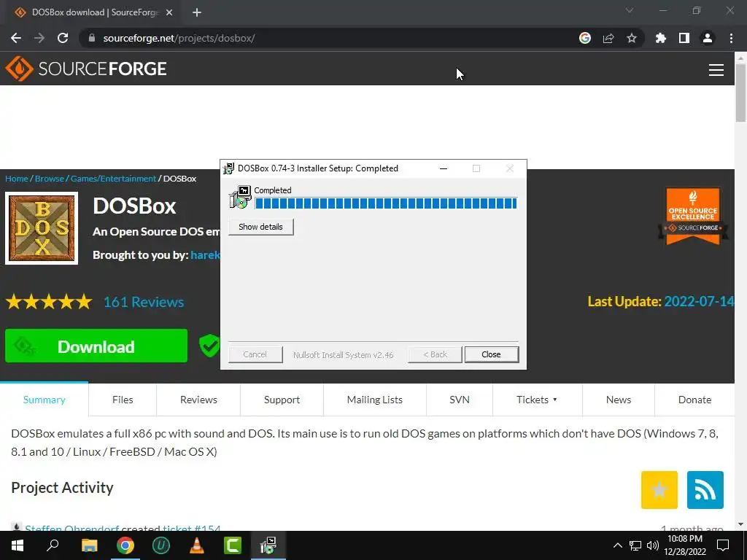Image resolution: width=747 pixels, height=560 pixels.
Task: Click Show details in installer
Action: pyautogui.click(x=260, y=227)
